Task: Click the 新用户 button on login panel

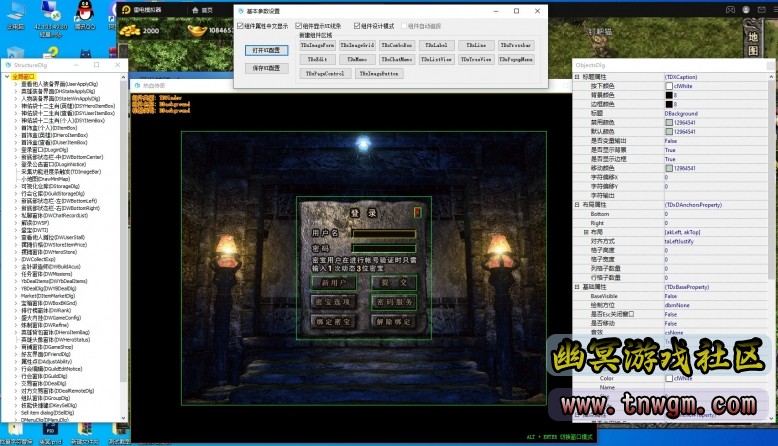Action: [333, 283]
